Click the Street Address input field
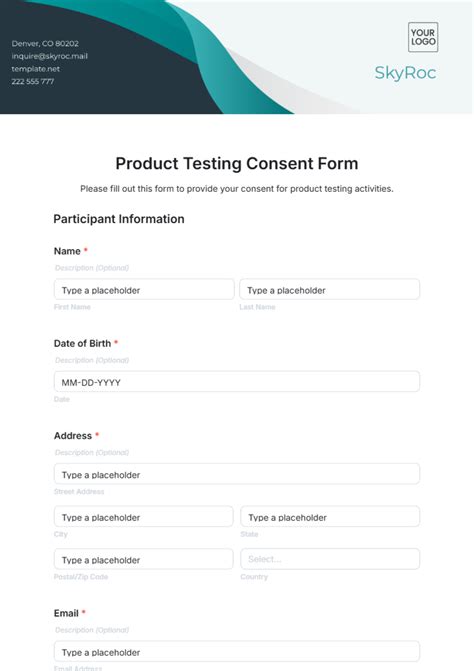Screen dimensions: 474x671 [237, 474]
